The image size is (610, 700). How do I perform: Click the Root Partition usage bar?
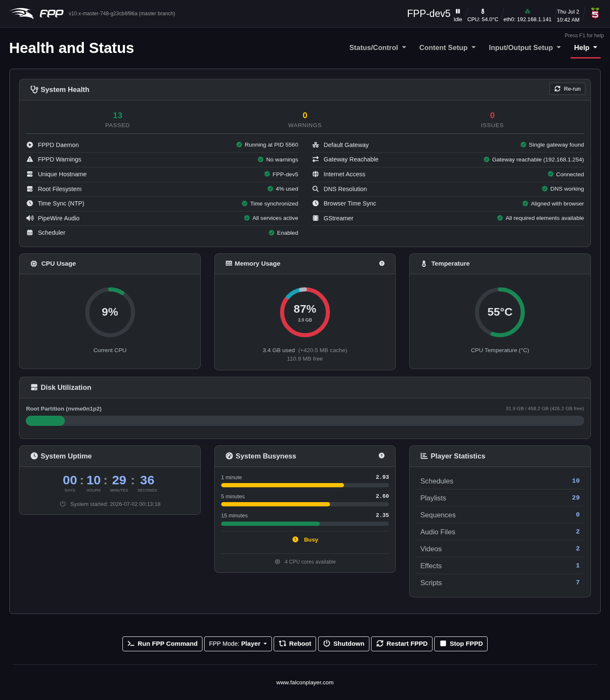point(305,421)
